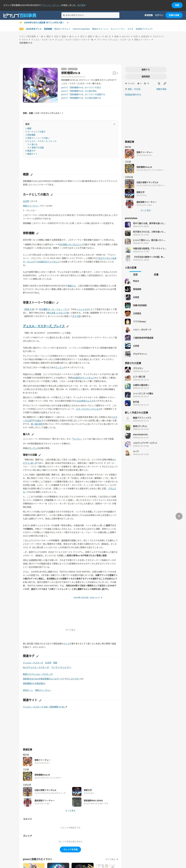Open デュエル・マスターズ Wiki external link
The image size is (186, 868).
coord(45,707)
